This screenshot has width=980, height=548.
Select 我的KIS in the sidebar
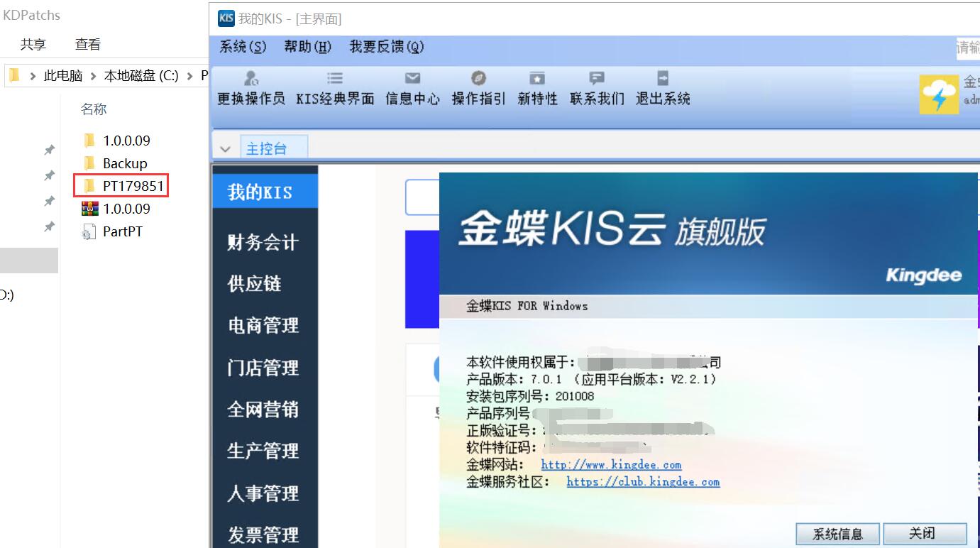click(265, 192)
